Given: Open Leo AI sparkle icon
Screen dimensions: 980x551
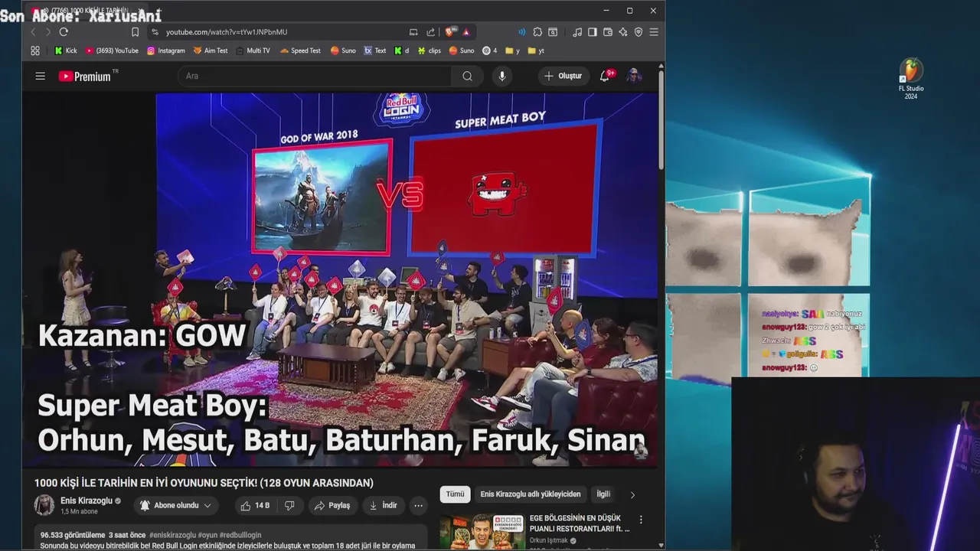Looking at the screenshot, I should click(x=623, y=32).
